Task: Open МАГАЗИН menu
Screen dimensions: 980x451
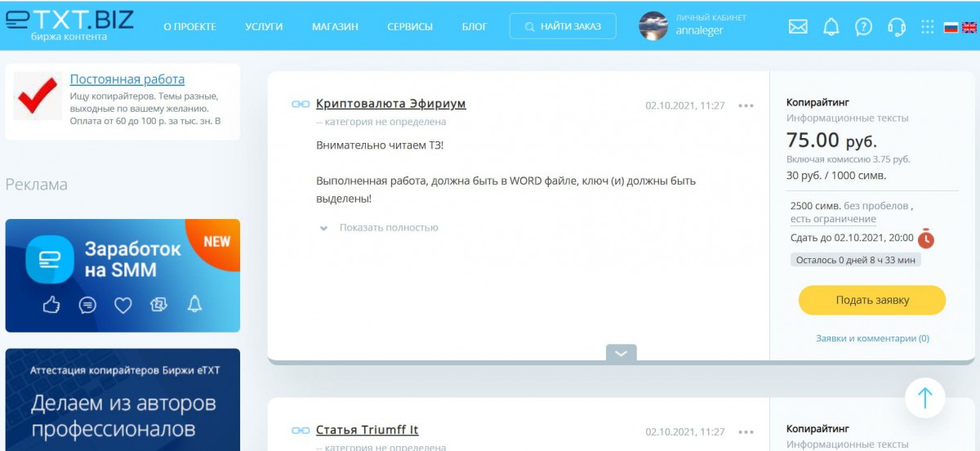Action: point(335,27)
